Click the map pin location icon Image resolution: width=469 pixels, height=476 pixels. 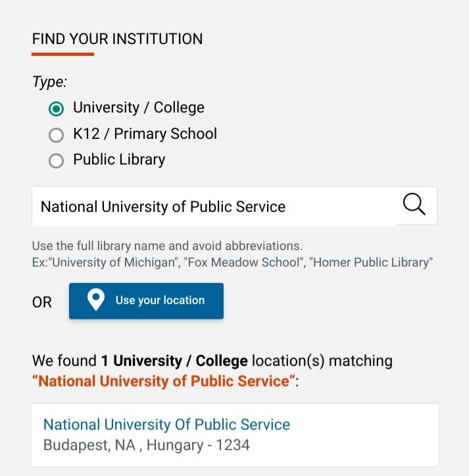click(x=96, y=300)
